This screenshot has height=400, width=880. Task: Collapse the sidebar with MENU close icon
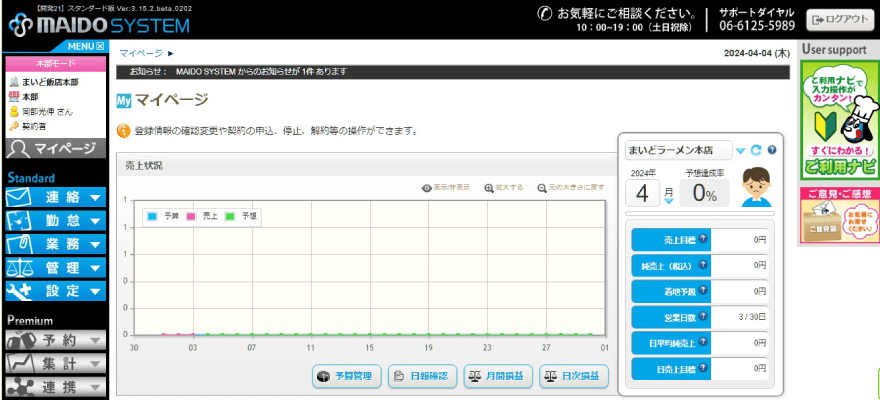point(100,47)
